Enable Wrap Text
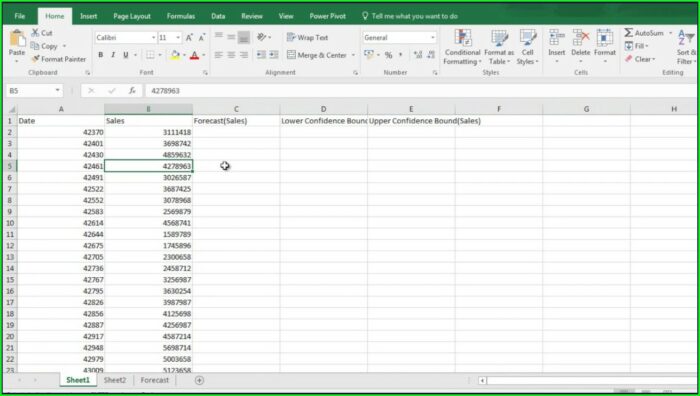 tap(308, 38)
